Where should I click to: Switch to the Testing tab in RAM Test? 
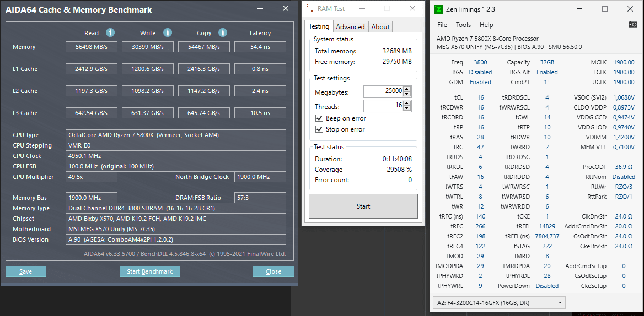(319, 26)
